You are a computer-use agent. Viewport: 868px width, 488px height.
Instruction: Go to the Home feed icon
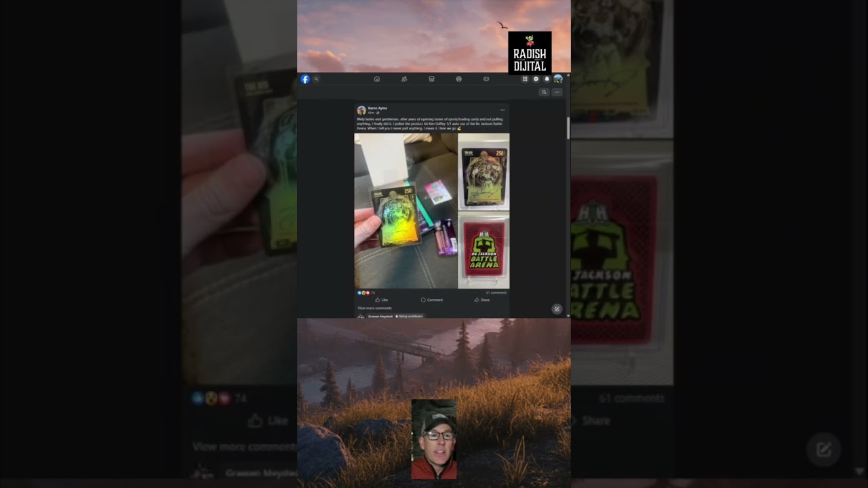click(x=377, y=79)
